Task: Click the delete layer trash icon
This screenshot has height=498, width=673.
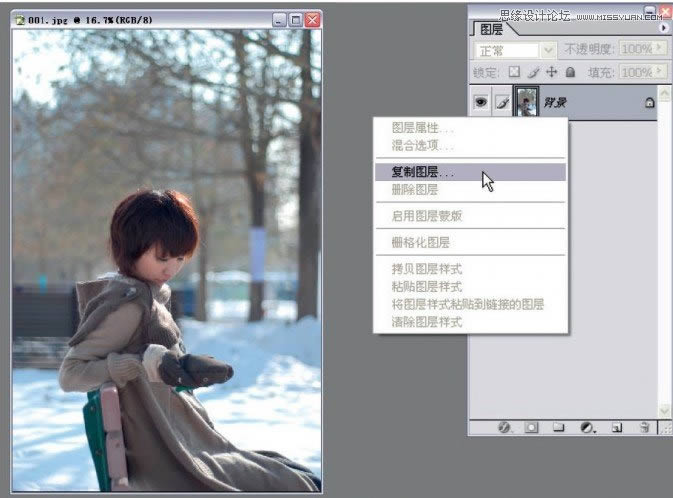Action: tap(645, 427)
